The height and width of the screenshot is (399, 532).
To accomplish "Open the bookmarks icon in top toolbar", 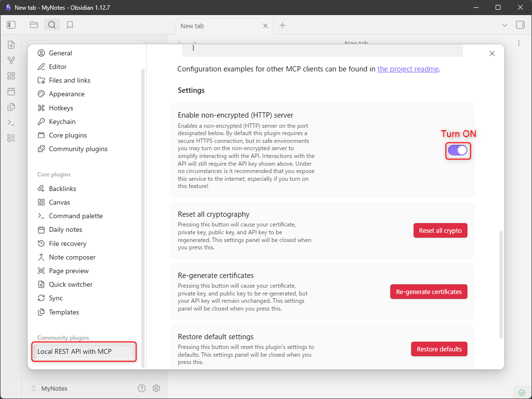I will coord(70,25).
